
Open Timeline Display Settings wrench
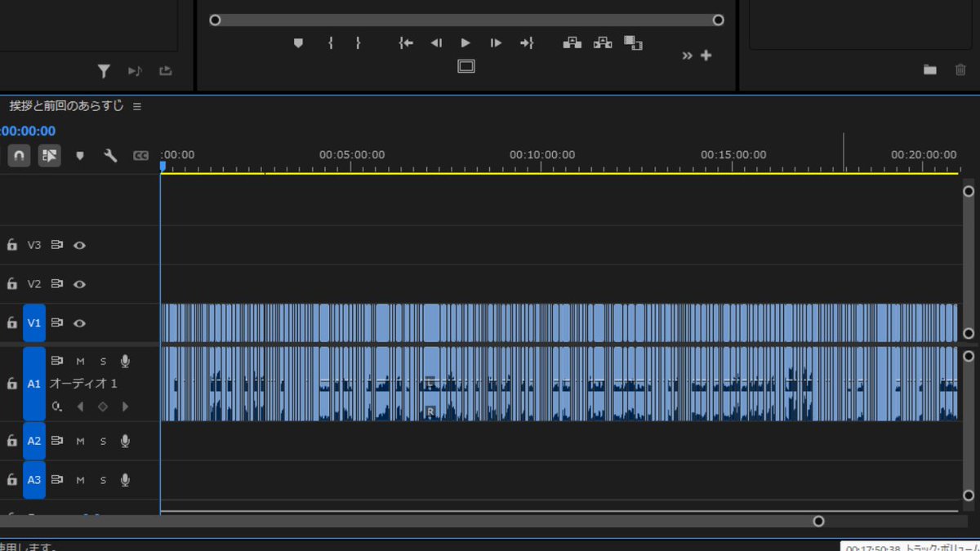pos(111,155)
